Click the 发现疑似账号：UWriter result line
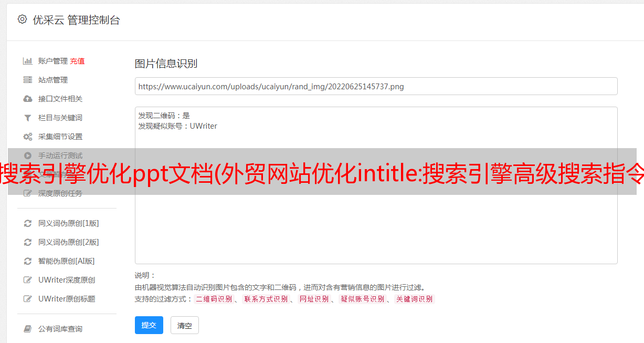The height and width of the screenshot is (343, 644). (x=178, y=126)
